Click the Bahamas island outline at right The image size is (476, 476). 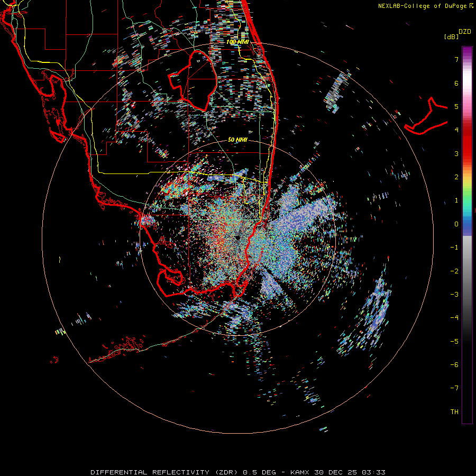tap(426, 116)
